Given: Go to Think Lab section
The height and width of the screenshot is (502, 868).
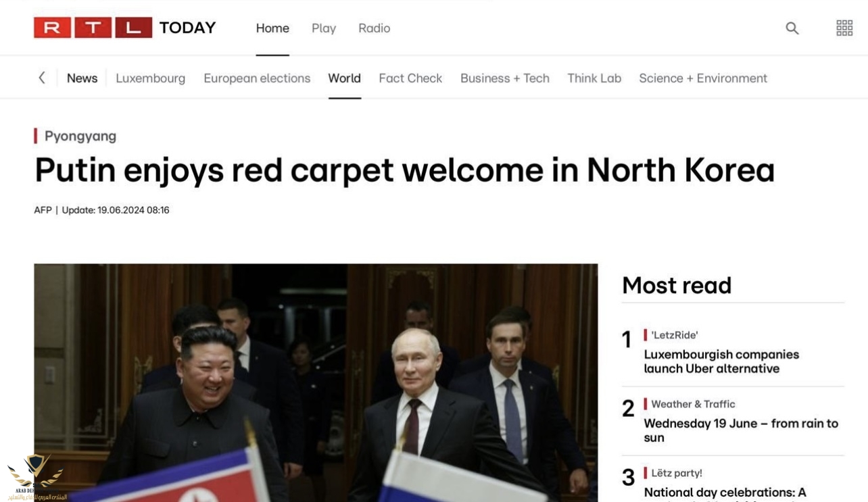Looking at the screenshot, I should [x=594, y=78].
